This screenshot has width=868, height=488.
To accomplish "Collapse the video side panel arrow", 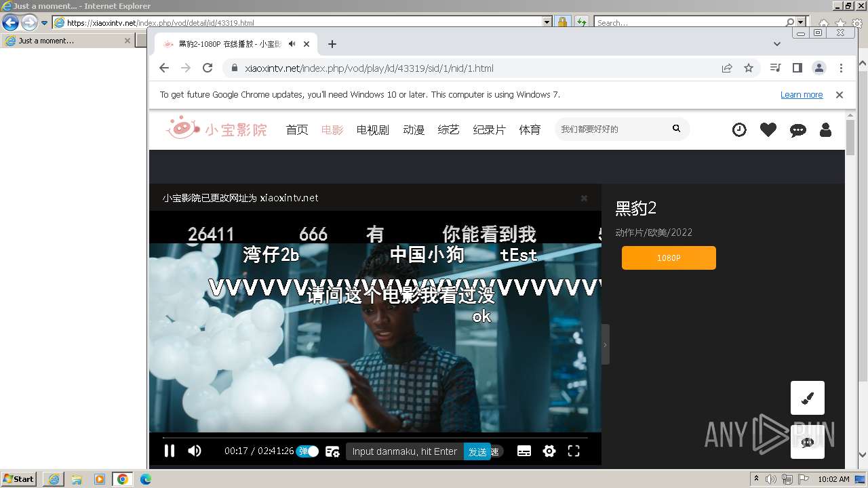I will [x=605, y=344].
